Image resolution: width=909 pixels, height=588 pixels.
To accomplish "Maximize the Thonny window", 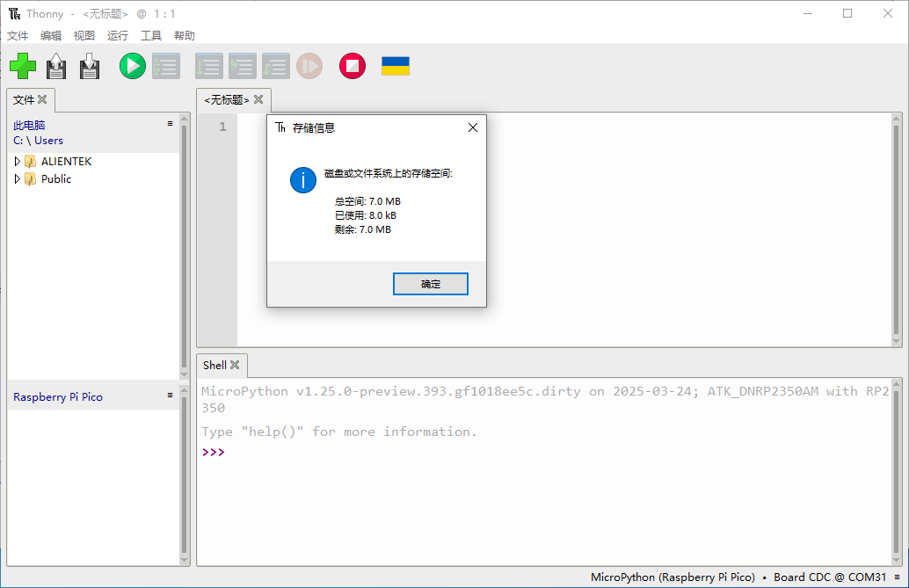I will (847, 13).
